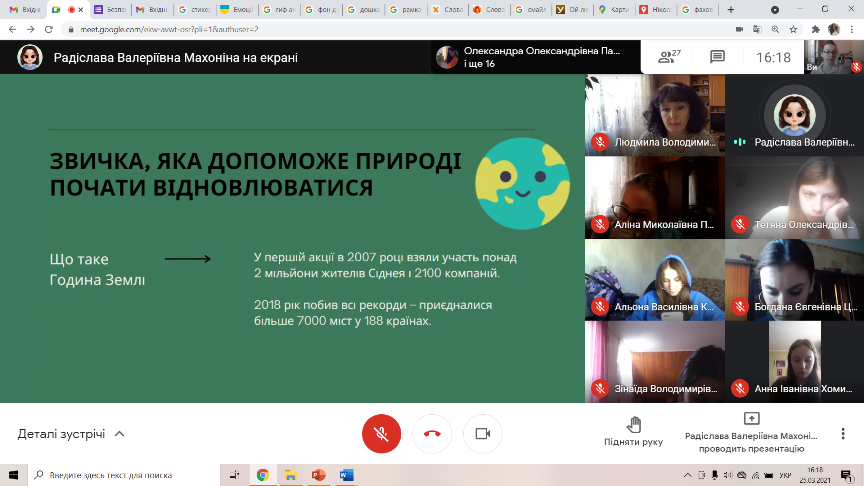Expand the Деталі зустрічі meeting details
The width and height of the screenshot is (864, 486).
point(71,434)
